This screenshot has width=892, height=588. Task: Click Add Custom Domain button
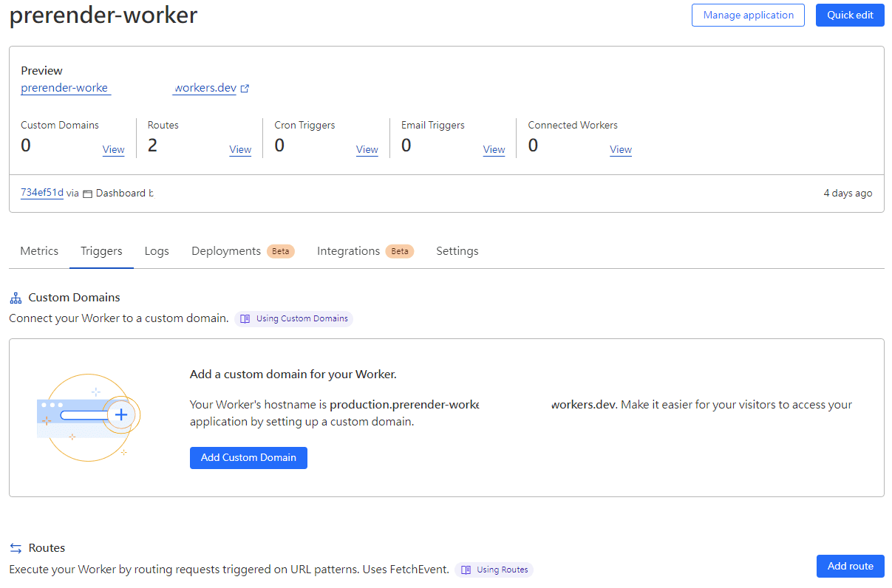[248, 457]
